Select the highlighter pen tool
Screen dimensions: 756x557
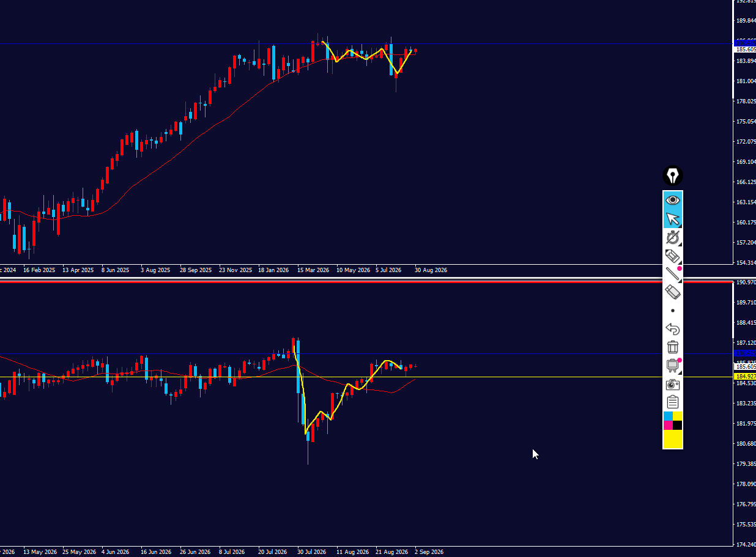click(x=673, y=256)
